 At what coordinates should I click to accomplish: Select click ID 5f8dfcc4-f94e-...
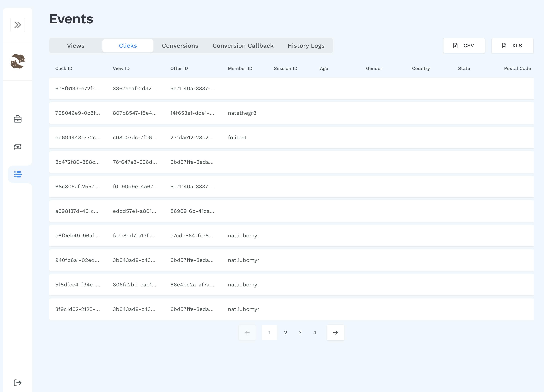[x=78, y=285]
